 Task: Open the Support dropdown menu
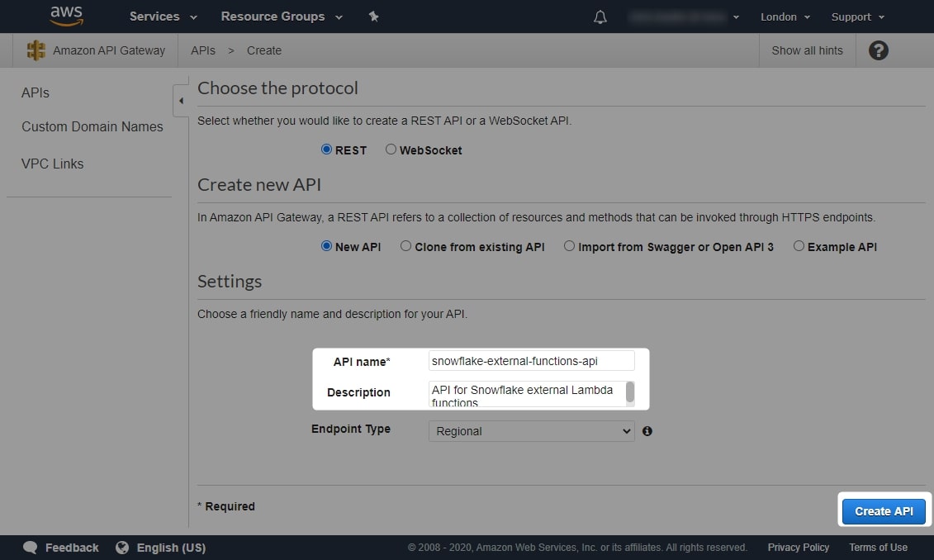(x=858, y=17)
